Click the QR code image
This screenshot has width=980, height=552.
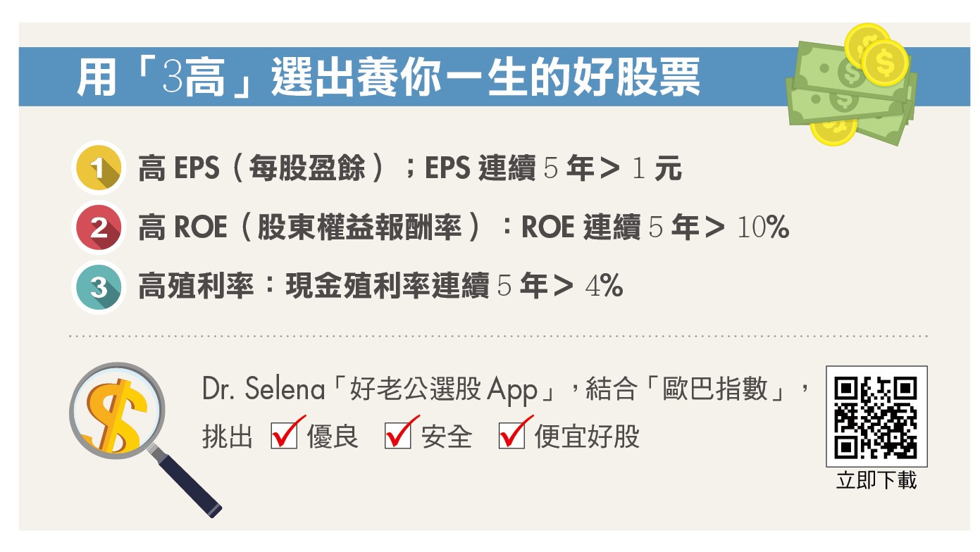pyautogui.click(x=876, y=417)
